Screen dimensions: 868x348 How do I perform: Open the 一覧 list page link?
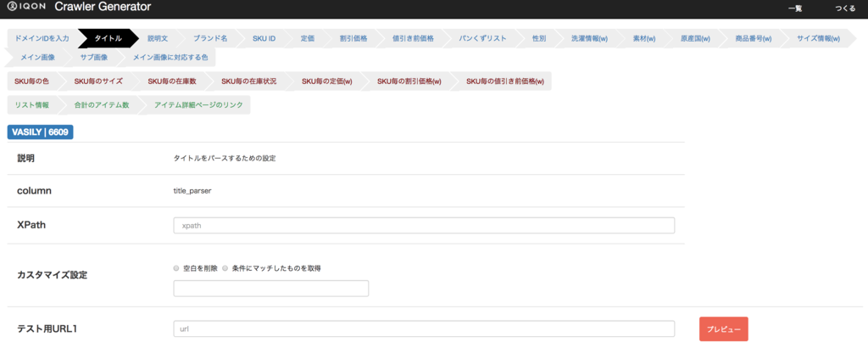point(795,8)
